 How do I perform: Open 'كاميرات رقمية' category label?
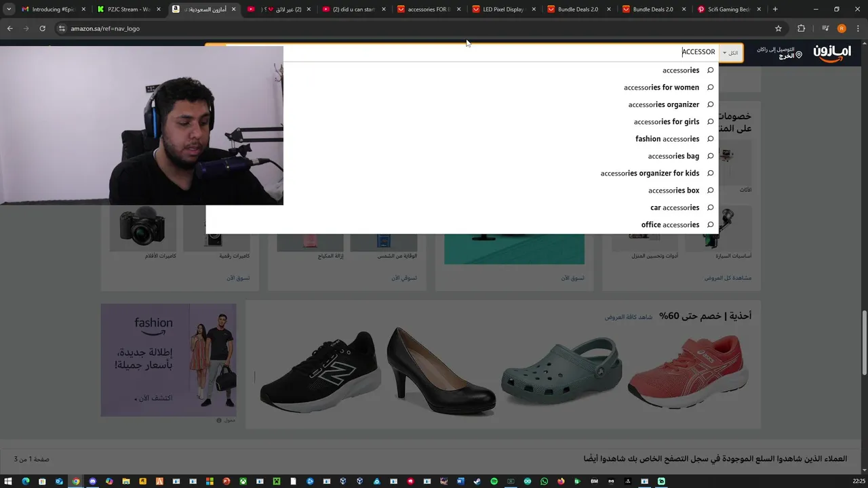click(x=234, y=256)
